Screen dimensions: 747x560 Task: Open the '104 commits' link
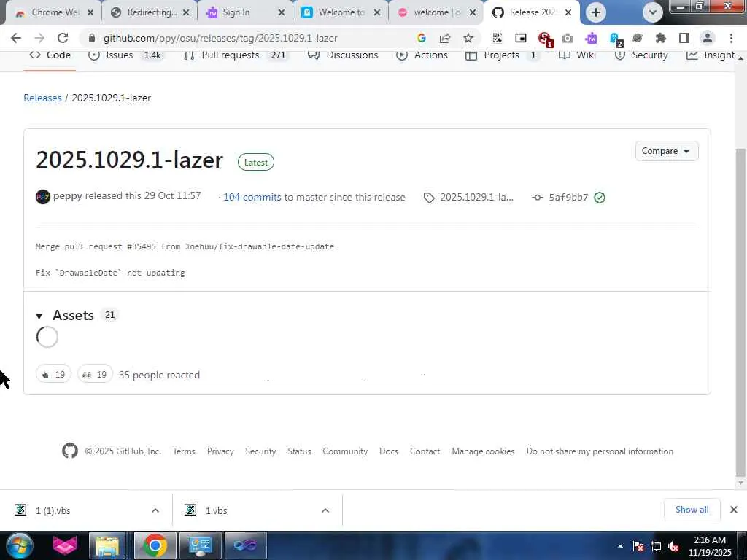[252, 197]
